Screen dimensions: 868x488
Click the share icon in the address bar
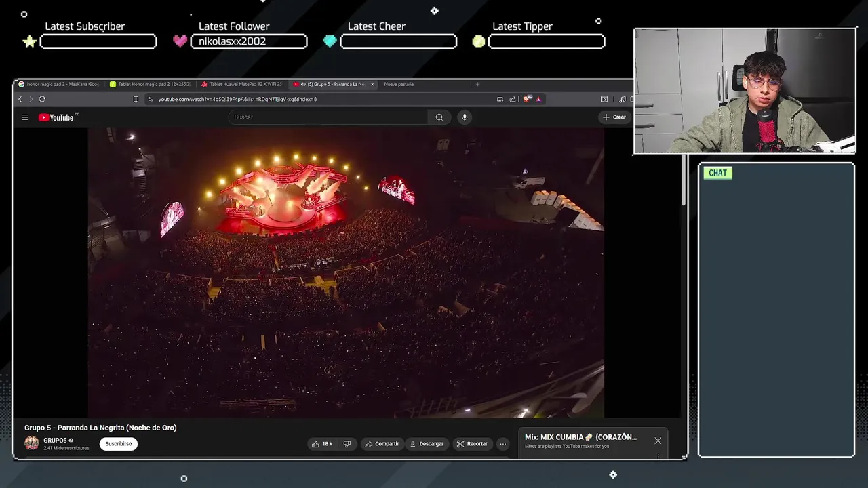point(513,99)
